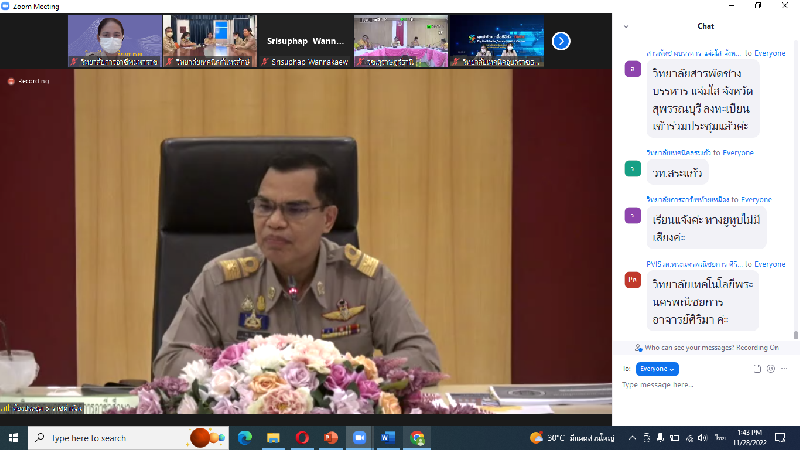Open Google Chrome from the taskbar

[417, 438]
